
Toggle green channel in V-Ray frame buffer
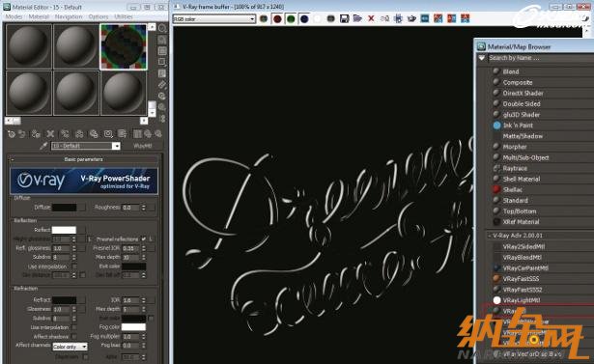tap(291, 18)
